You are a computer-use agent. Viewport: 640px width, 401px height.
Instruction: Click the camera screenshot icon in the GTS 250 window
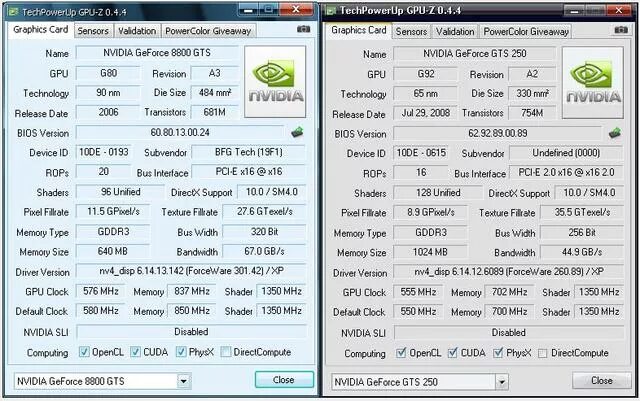point(621,30)
